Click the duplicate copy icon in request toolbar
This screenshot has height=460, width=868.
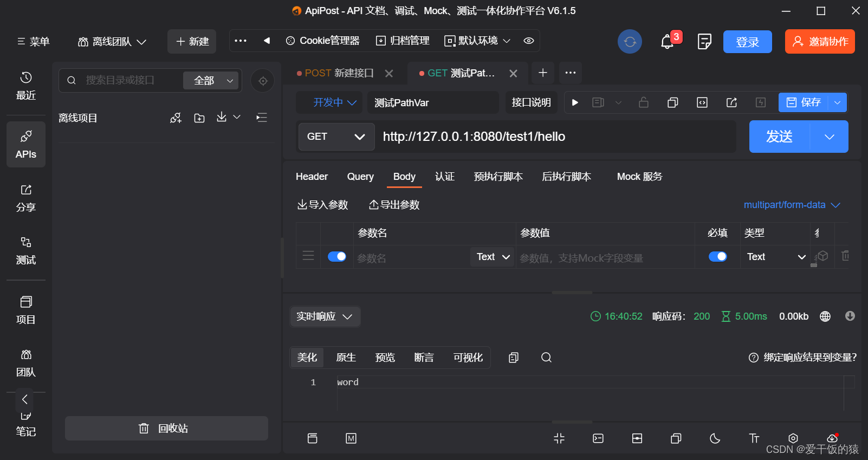pos(673,102)
